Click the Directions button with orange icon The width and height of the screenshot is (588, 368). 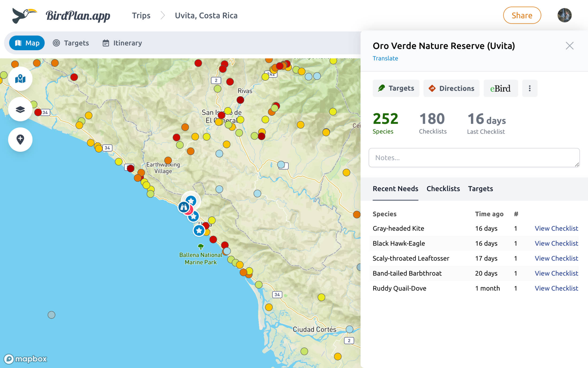(451, 88)
